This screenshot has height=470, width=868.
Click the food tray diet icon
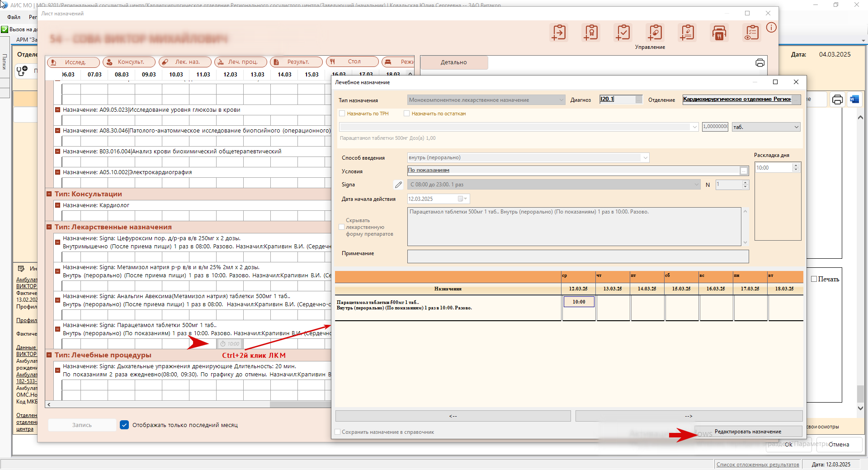pyautogui.click(x=719, y=33)
